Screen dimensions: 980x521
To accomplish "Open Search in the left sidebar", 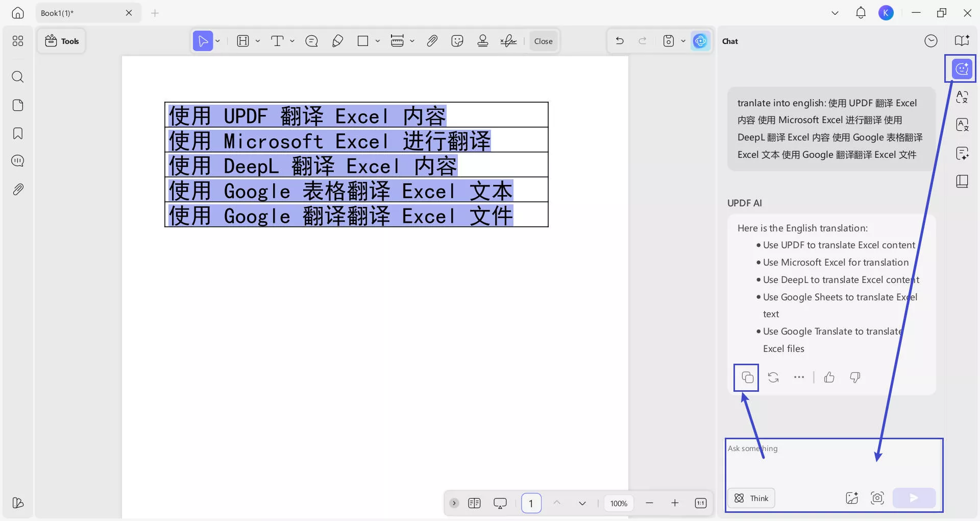I will pyautogui.click(x=18, y=77).
